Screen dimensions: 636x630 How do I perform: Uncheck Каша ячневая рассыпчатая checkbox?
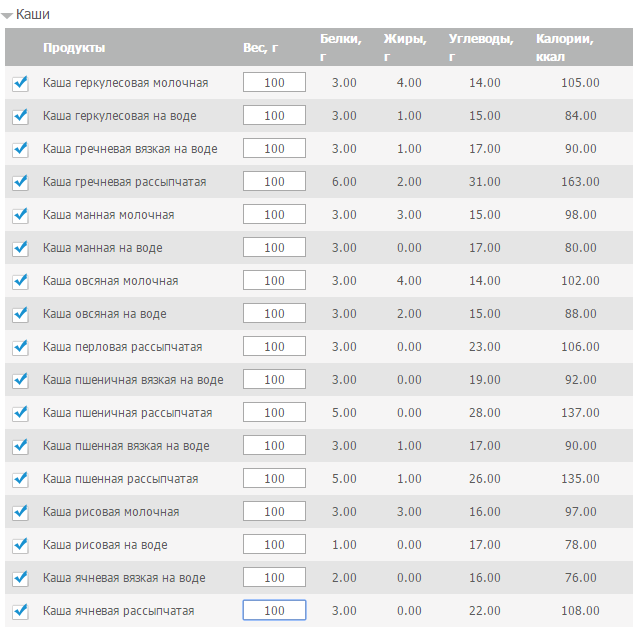coord(20,612)
